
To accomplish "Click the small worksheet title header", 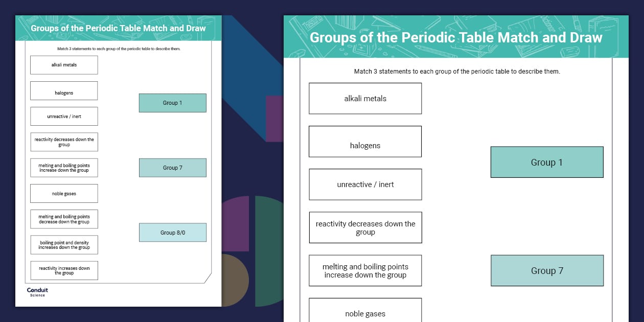I will click(x=118, y=28).
